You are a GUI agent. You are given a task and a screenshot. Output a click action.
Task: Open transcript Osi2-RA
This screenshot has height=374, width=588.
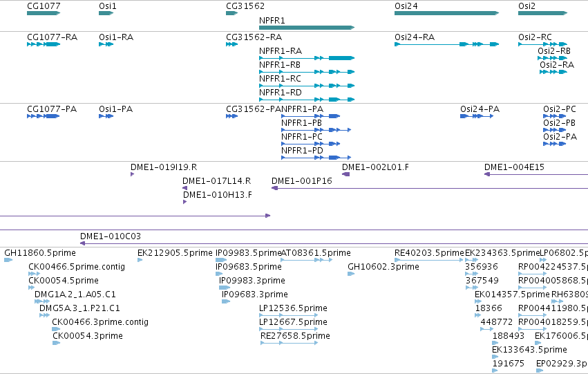pyautogui.click(x=553, y=72)
